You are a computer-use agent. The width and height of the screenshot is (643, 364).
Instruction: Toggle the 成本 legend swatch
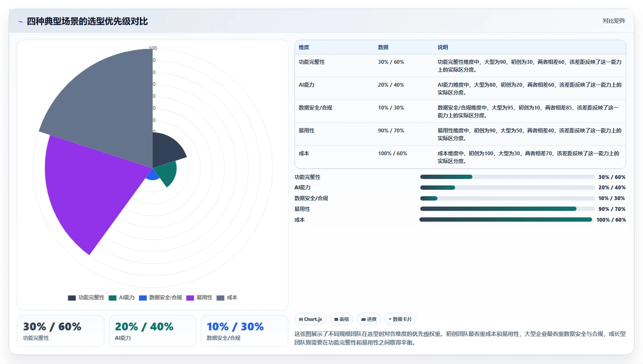(x=220, y=298)
